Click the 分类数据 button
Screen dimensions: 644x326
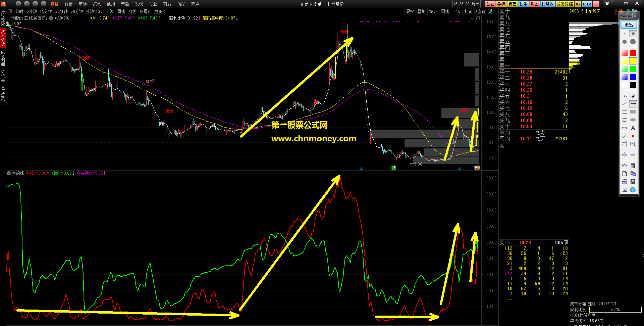(x=565, y=4)
